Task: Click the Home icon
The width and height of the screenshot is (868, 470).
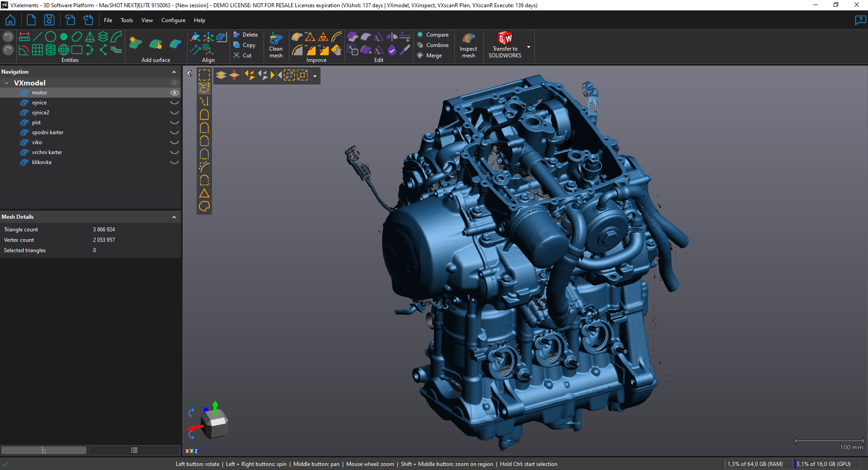Action: coord(10,20)
